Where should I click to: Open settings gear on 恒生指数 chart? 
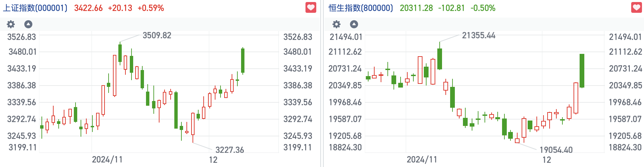[x=336, y=24]
